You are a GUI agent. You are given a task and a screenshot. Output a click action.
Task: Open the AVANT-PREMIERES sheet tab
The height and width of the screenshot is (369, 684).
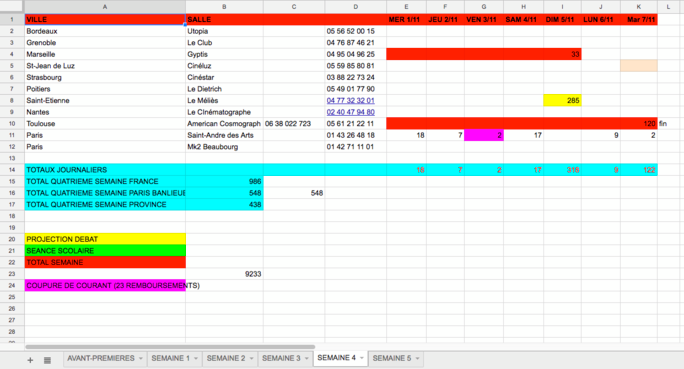(101, 359)
